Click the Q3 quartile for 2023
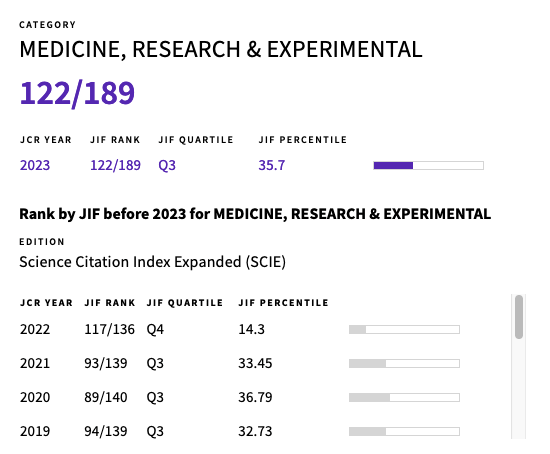This screenshot has height=454, width=550. coord(167,165)
